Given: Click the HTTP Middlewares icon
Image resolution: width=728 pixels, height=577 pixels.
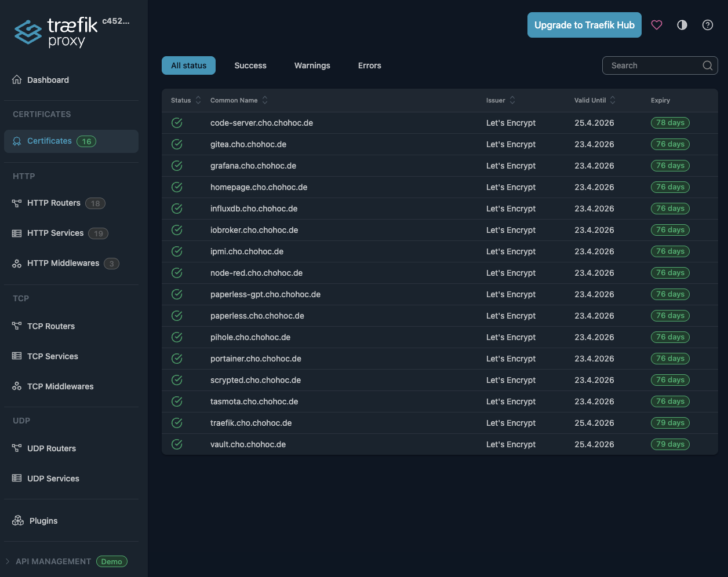Looking at the screenshot, I should tap(17, 264).
